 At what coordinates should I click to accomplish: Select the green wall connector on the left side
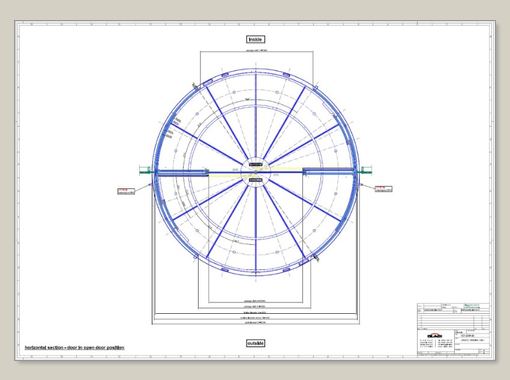click(x=147, y=171)
